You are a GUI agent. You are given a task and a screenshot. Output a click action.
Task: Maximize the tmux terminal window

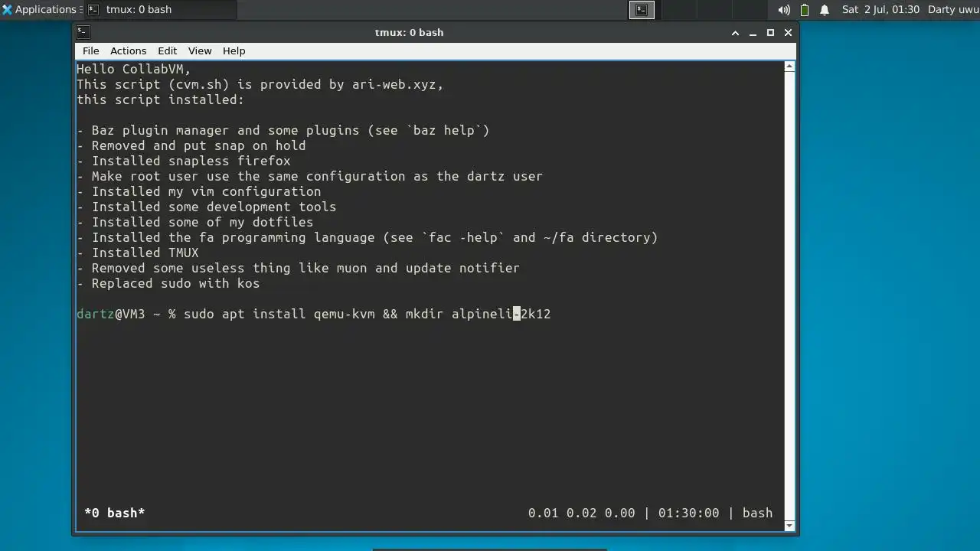tap(770, 33)
